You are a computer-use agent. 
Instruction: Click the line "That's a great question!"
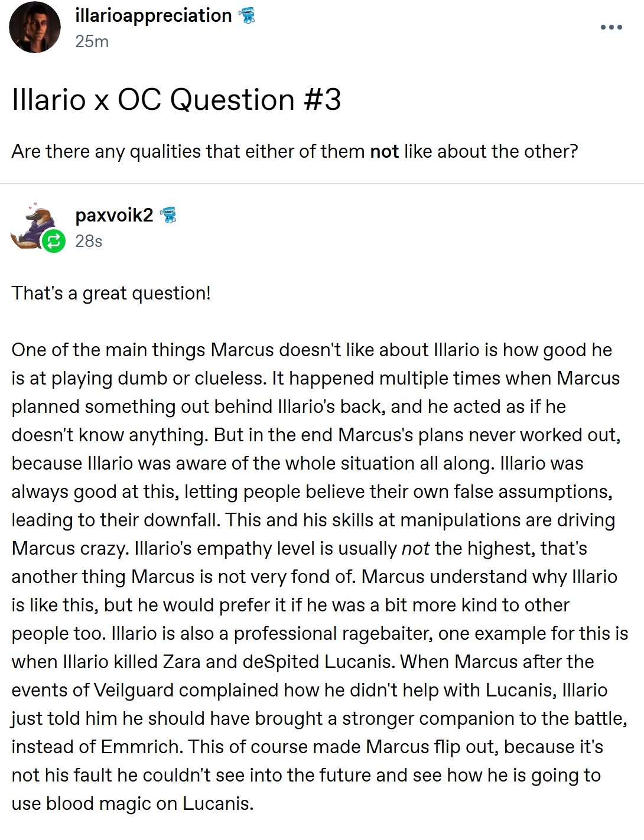coord(111,293)
